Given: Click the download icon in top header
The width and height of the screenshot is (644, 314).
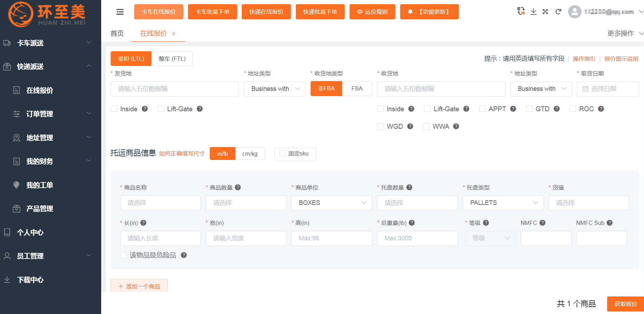Looking at the screenshot, I should tap(533, 12).
